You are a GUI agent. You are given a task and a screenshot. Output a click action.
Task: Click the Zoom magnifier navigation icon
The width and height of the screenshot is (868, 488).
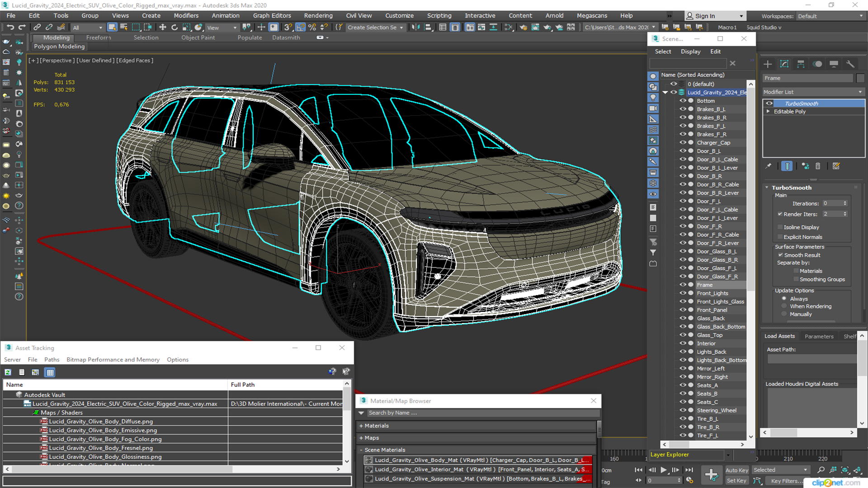pyautogui.click(x=821, y=470)
